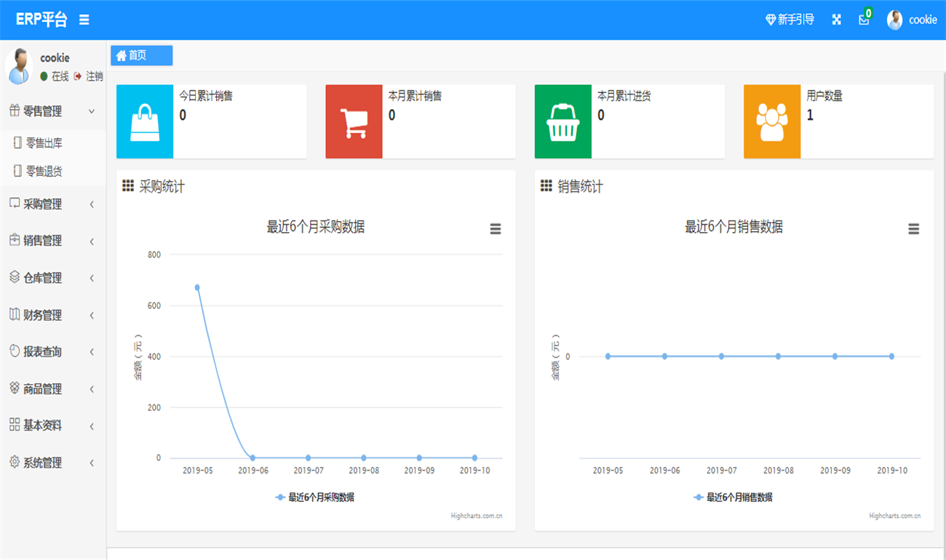The height and width of the screenshot is (560, 946).
Task: Click the 2019-05 data point in purchase chart
Action: (x=197, y=287)
